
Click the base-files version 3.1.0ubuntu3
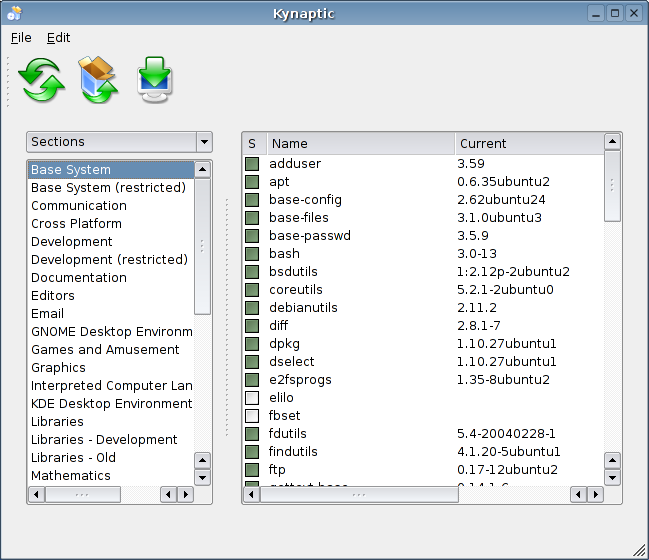tap(499, 218)
